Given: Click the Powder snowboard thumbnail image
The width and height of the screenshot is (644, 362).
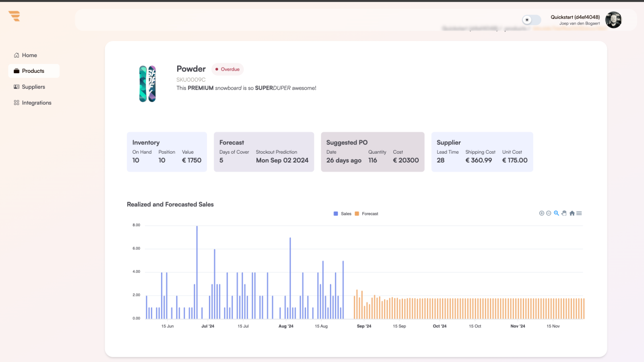Looking at the screenshot, I should 147,84.
